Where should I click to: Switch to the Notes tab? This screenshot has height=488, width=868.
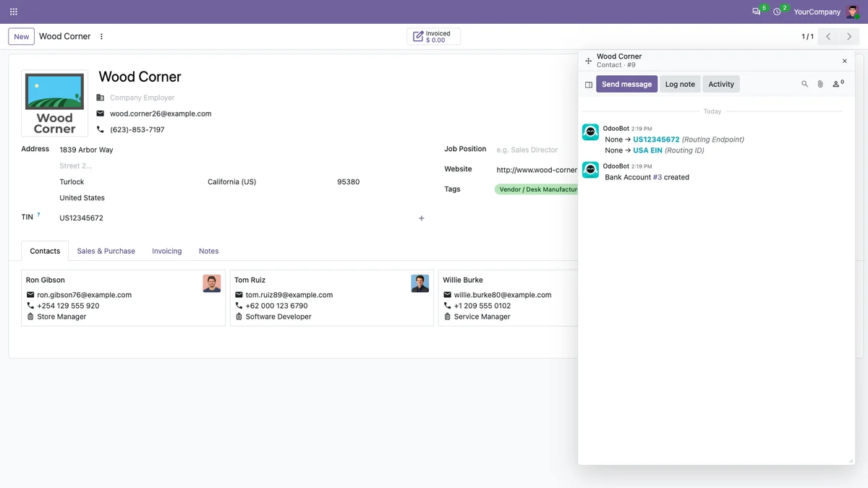point(208,251)
